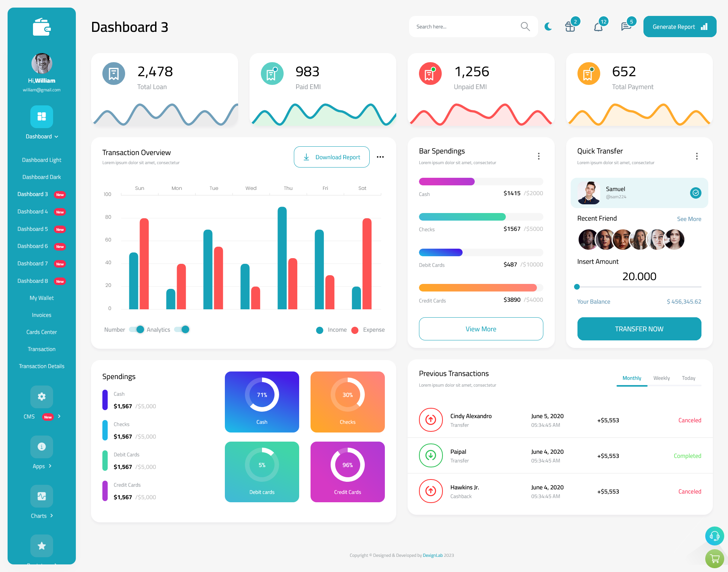
Task: Click View More in Bar Spendings
Action: pyautogui.click(x=480, y=329)
